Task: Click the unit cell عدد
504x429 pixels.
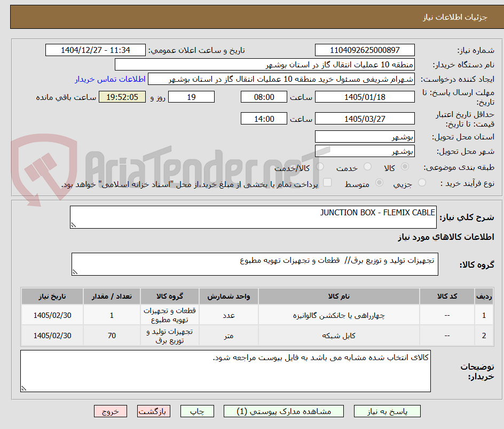Action: tap(229, 315)
